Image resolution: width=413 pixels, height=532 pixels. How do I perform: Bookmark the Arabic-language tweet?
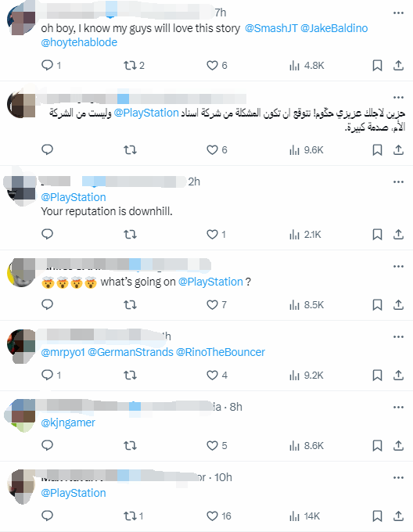(377, 150)
